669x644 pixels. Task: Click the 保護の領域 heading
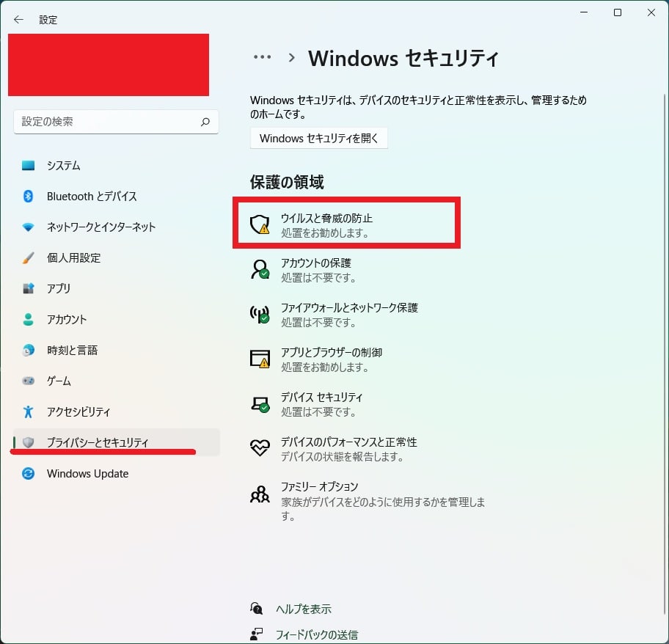[x=287, y=182]
